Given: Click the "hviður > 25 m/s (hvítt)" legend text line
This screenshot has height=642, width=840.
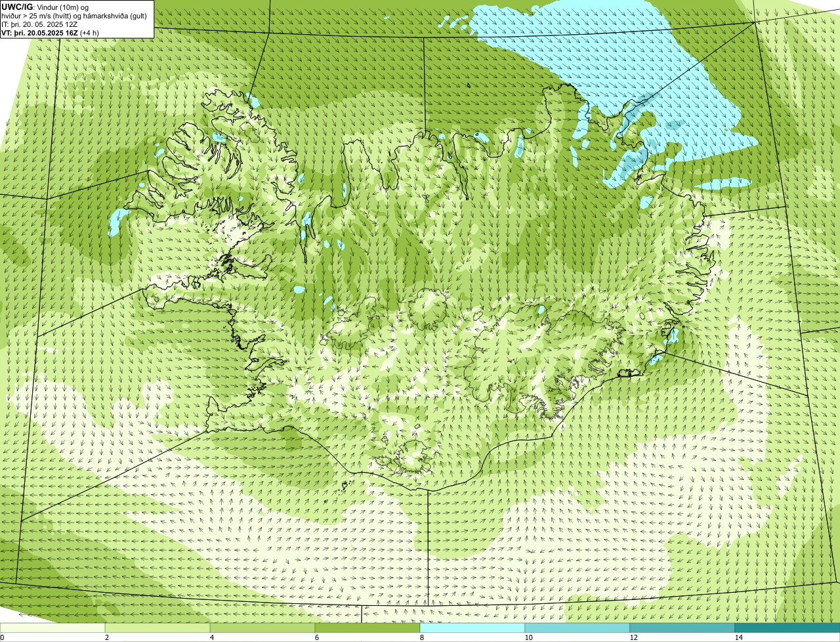Looking at the screenshot, I should pyautogui.click(x=73, y=16).
